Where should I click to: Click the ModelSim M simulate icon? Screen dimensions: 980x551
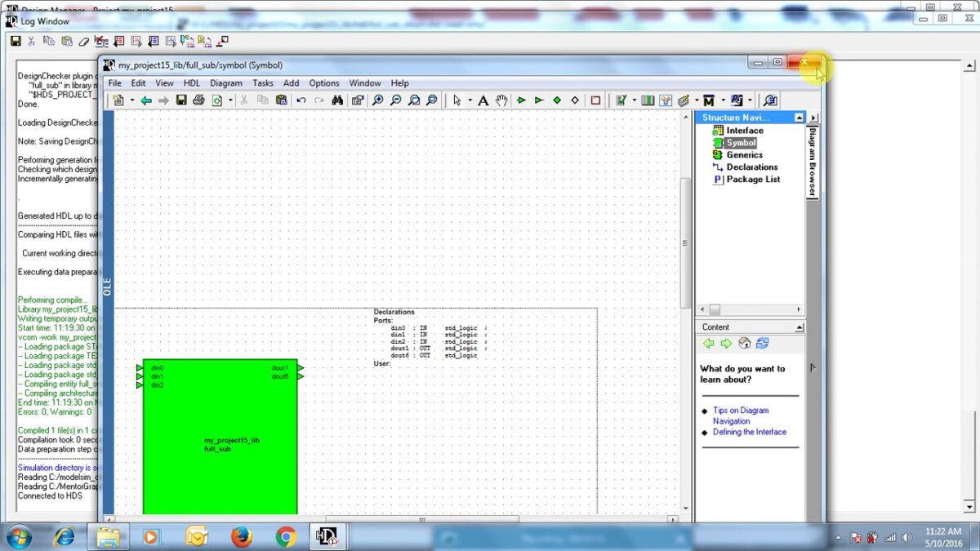(x=709, y=100)
